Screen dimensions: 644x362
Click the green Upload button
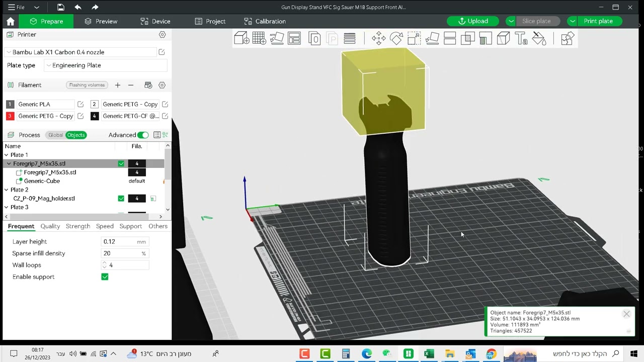pos(473,21)
